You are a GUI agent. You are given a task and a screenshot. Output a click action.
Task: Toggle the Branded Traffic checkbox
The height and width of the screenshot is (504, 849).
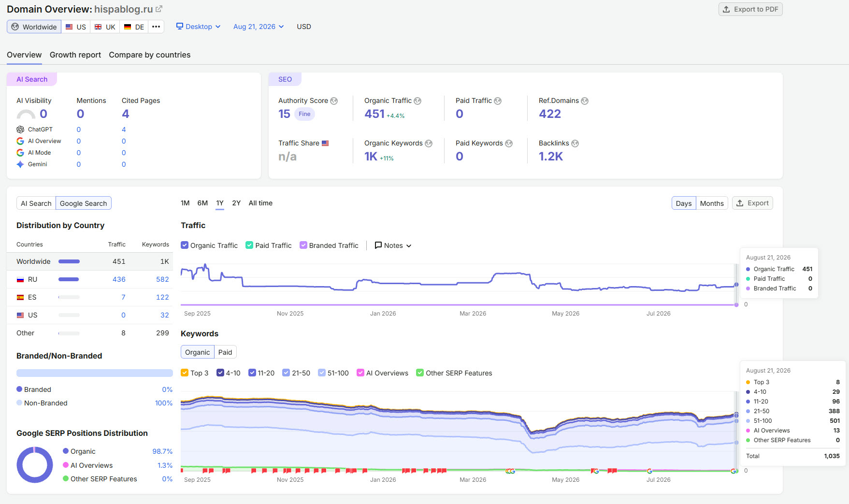pos(303,245)
